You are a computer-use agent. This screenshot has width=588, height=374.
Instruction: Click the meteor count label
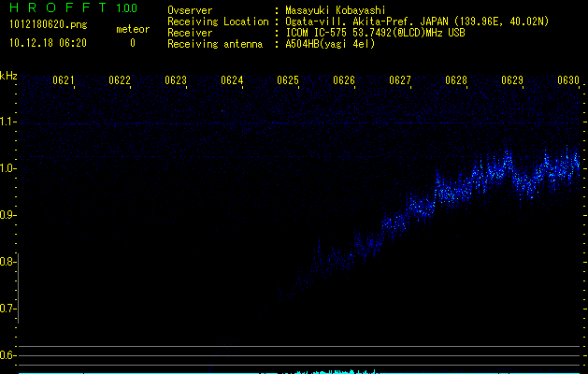132,29
